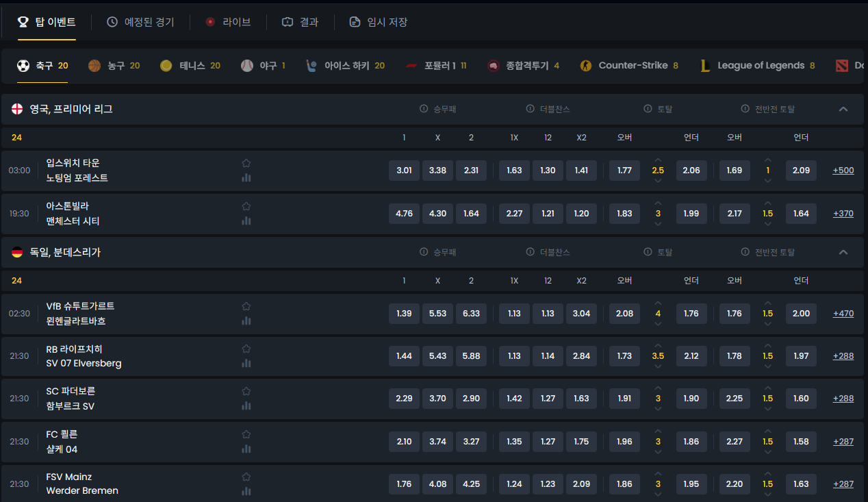The height and width of the screenshot is (502, 868).
Task: Open +500 more markets for 입스위치 타운
Action: pos(843,171)
